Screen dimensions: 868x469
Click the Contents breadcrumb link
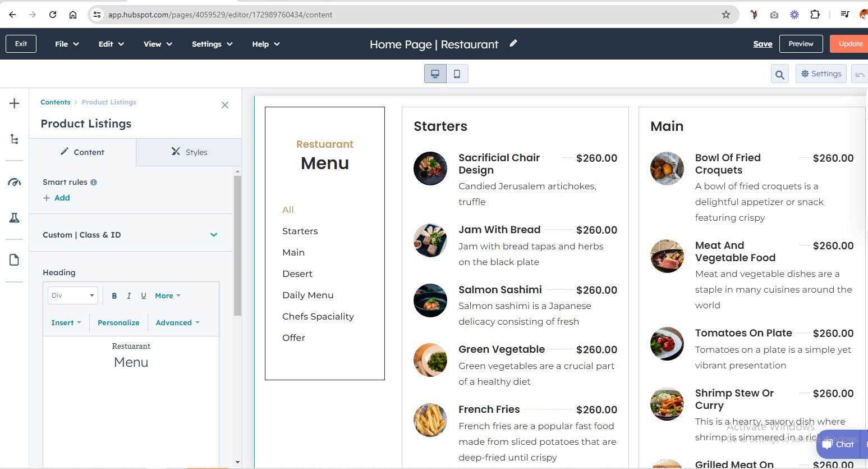pos(56,102)
